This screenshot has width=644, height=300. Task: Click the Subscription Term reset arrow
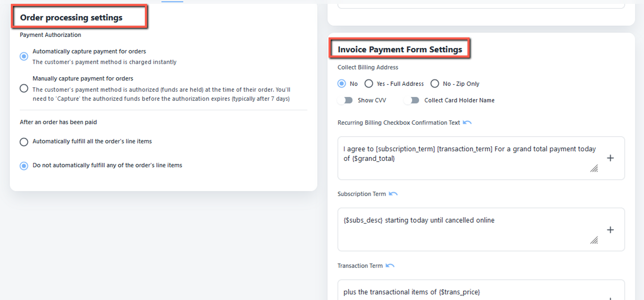pyautogui.click(x=393, y=194)
